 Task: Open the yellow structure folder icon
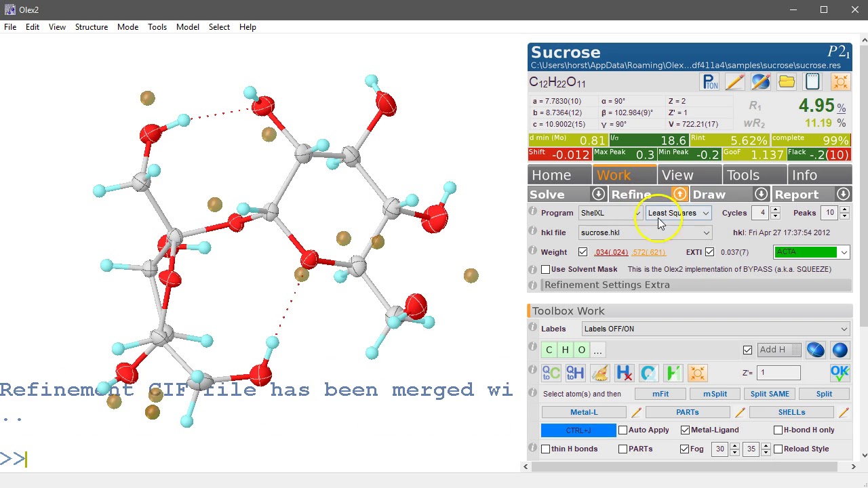pyautogui.click(x=787, y=82)
